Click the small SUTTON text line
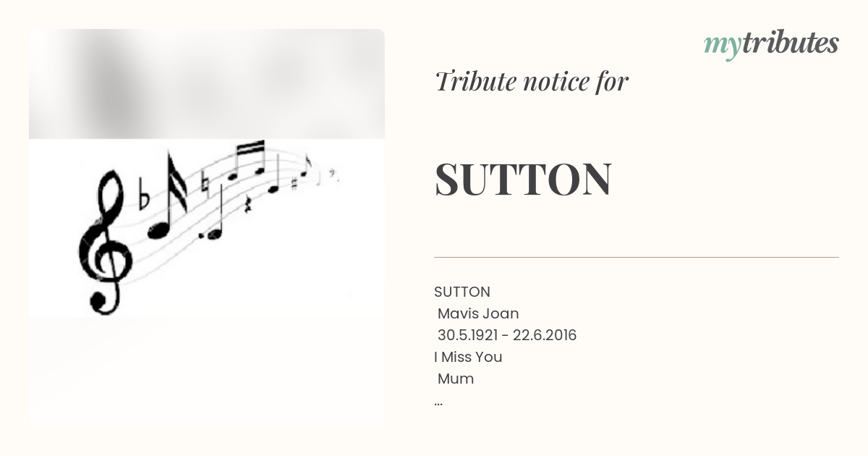The height and width of the screenshot is (456, 868). tap(462, 292)
